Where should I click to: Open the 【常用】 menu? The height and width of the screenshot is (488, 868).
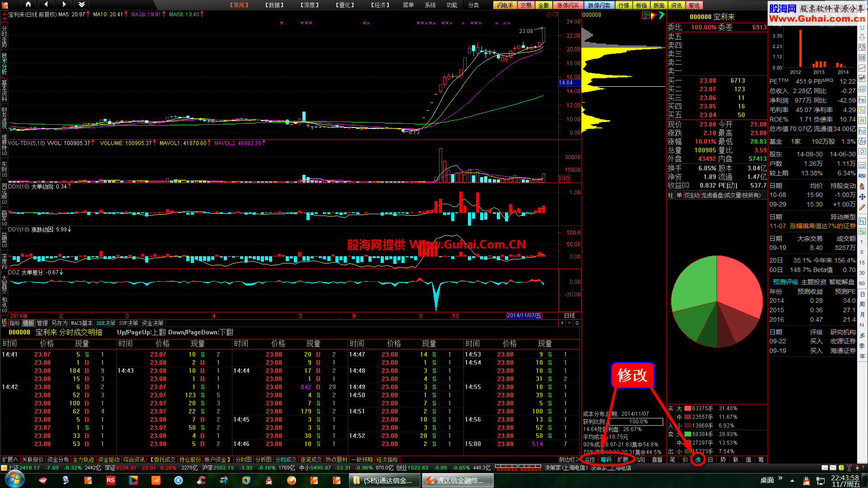[239, 5]
